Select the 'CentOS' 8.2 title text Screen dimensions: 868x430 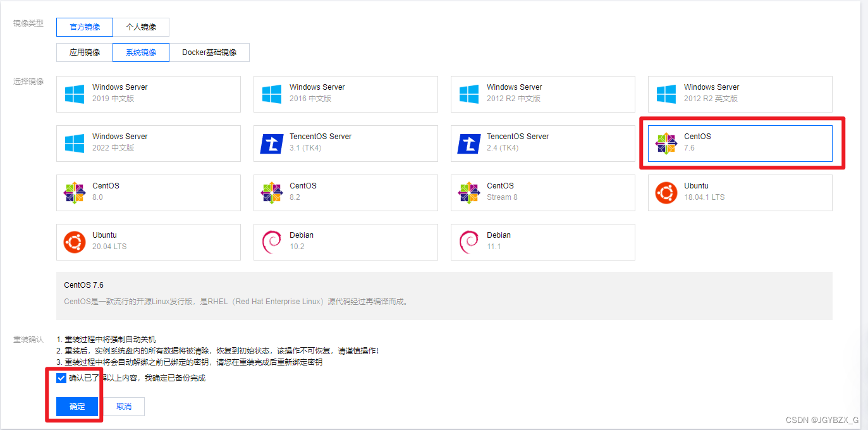tap(303, 186)
